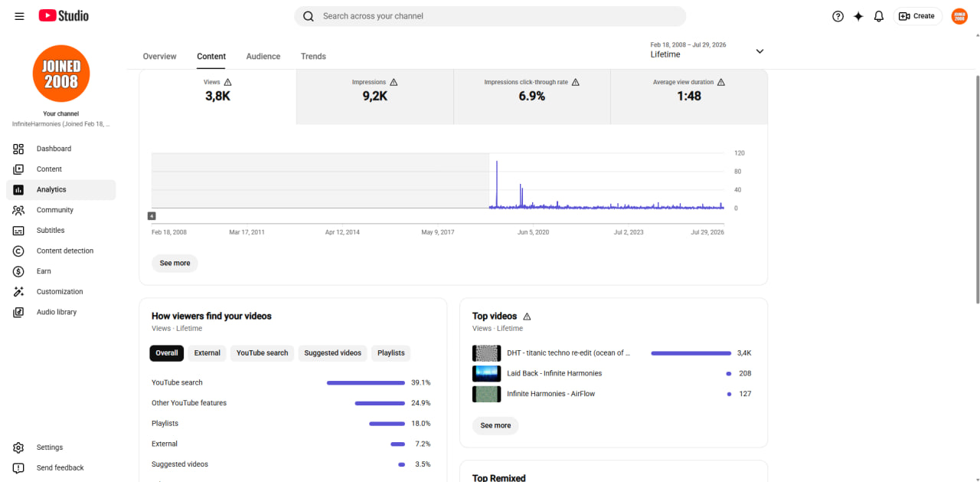Viewport: 980px width, 482px height.
Task: Click See more under the views chart
Action: tap(175, 264)
